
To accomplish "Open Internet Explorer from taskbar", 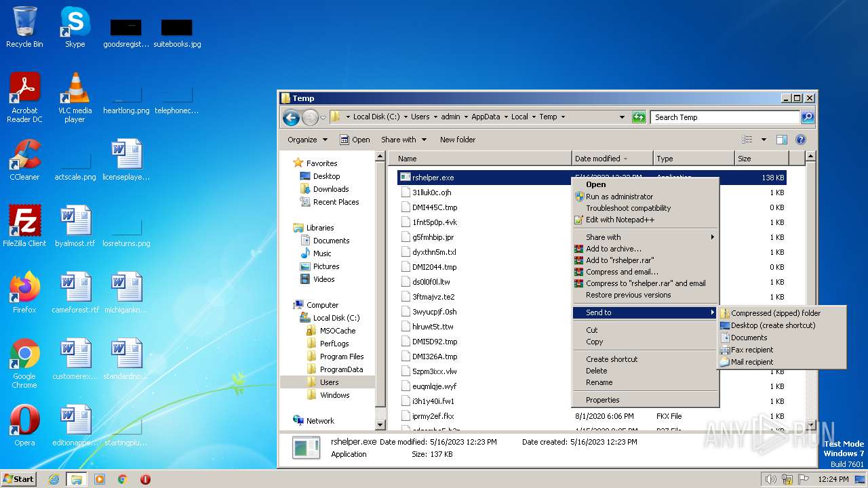I will pos(54,479).
